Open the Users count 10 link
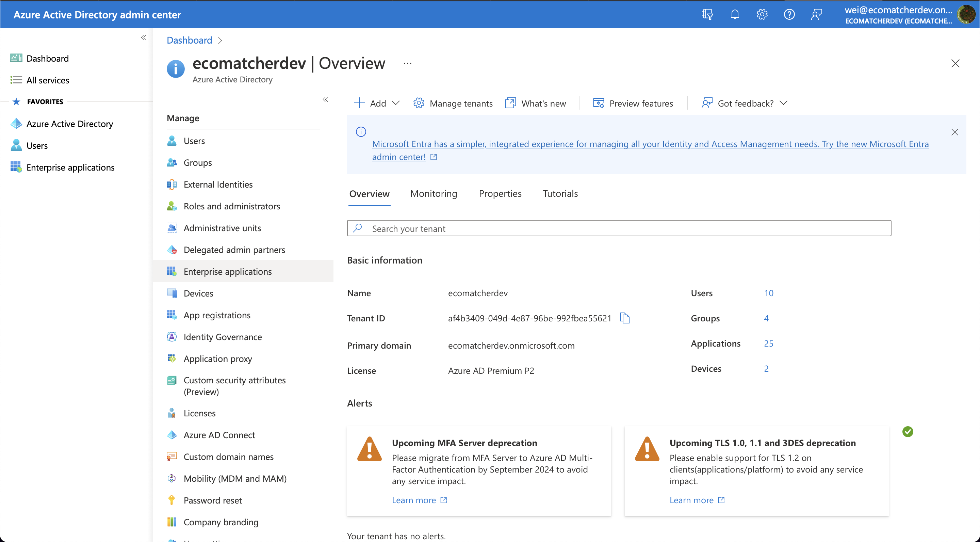This screenshot has height=542, width=980. coord(768,293)
